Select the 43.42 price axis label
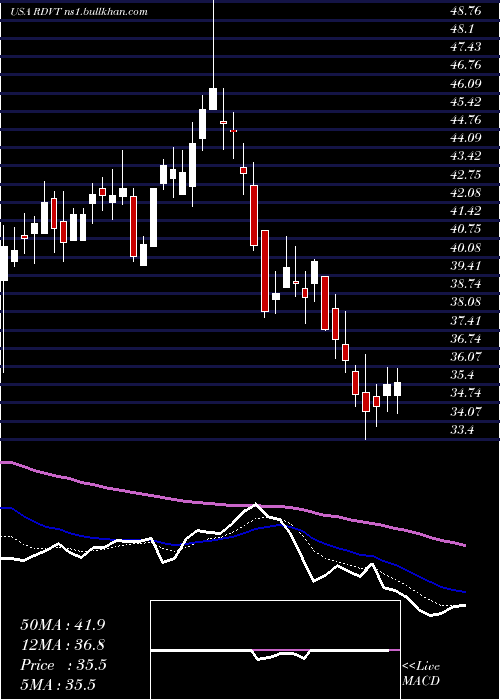 (465, 156)
